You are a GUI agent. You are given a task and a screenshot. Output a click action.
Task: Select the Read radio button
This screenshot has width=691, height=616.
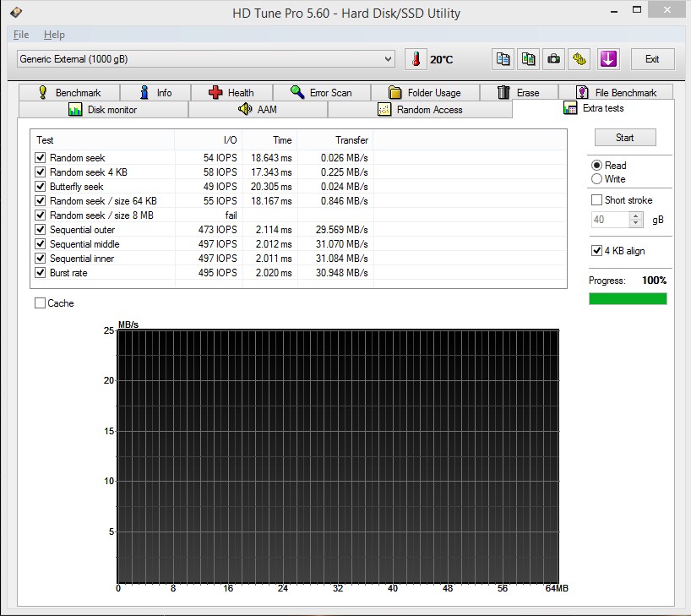click(x=596, y=166)
